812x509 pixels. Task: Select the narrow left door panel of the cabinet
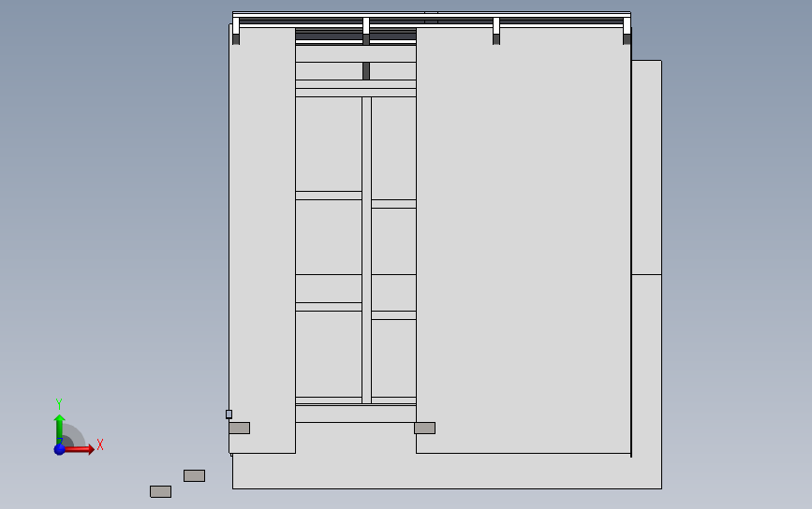(x=262, y=240)
